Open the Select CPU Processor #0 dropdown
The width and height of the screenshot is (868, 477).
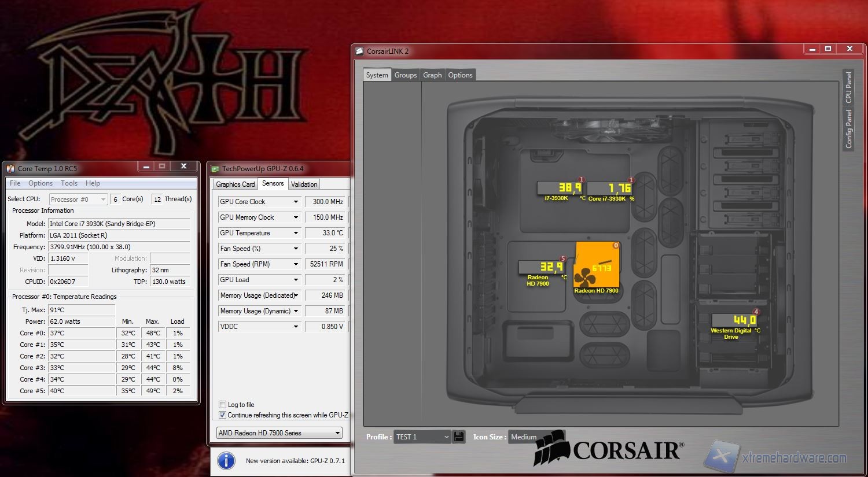[78, 199]
